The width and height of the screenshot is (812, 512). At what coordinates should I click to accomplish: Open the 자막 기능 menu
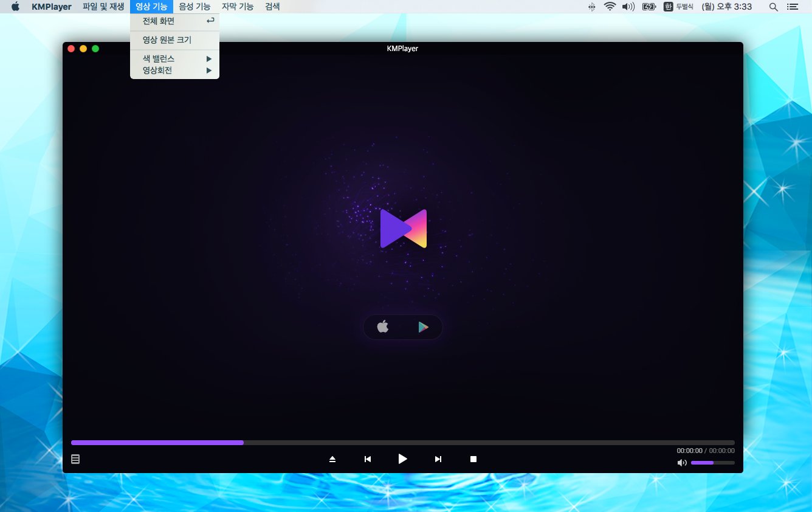238,7
